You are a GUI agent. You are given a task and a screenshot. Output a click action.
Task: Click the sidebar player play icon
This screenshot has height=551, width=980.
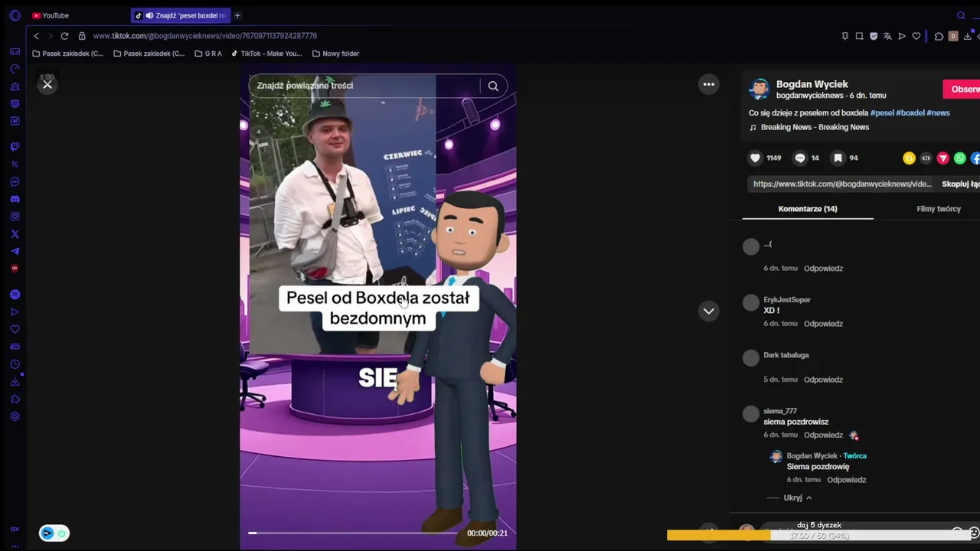click(x=15, y=312)
